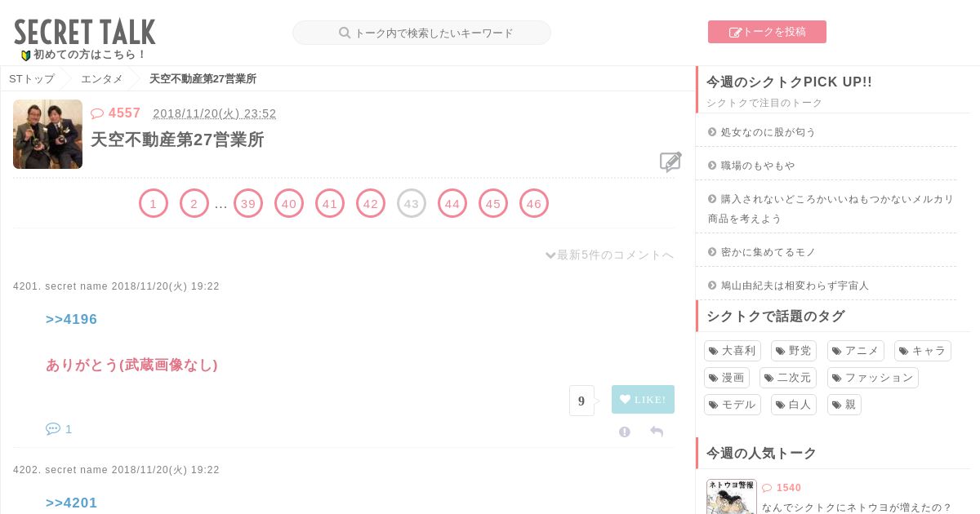Open replies bubble showing 1

[59, 429]
